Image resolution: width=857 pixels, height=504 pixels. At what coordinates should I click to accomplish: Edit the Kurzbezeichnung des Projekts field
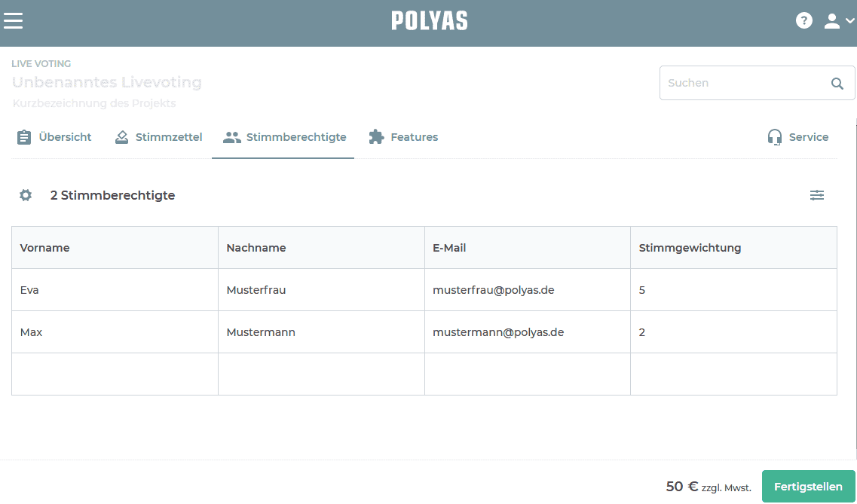pyautogui.click(x=94, y=103)
